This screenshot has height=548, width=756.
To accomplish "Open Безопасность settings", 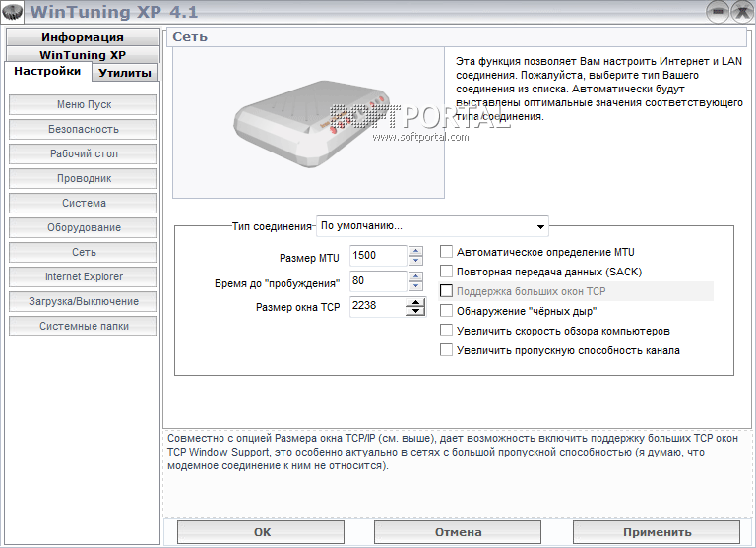I will coord(83,129).
